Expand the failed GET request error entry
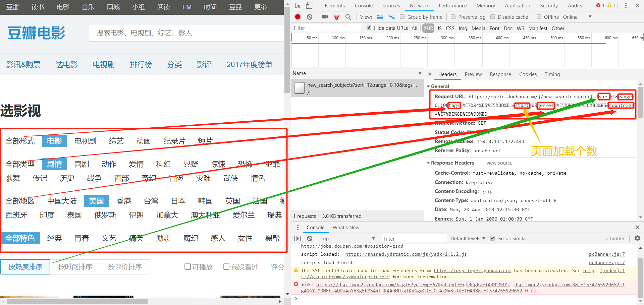Viewport: 644px width, 305px height. pyautogui.click(x=303, y=285)
